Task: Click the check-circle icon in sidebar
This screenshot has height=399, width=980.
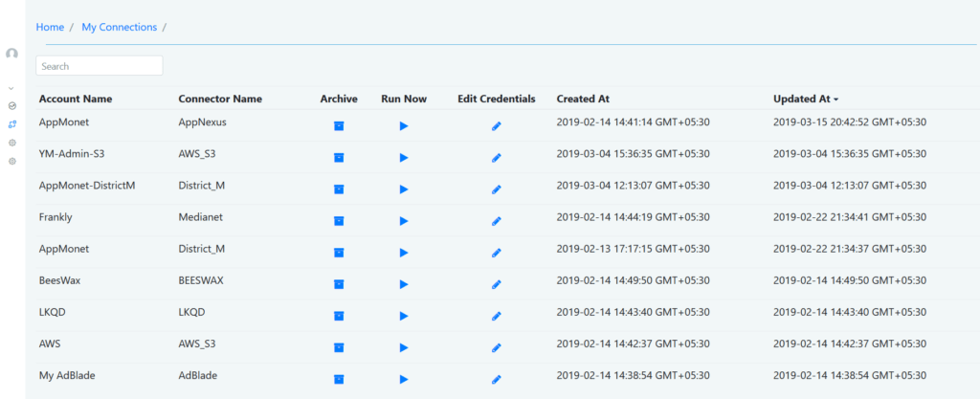Action: click(x=11, y=106)
